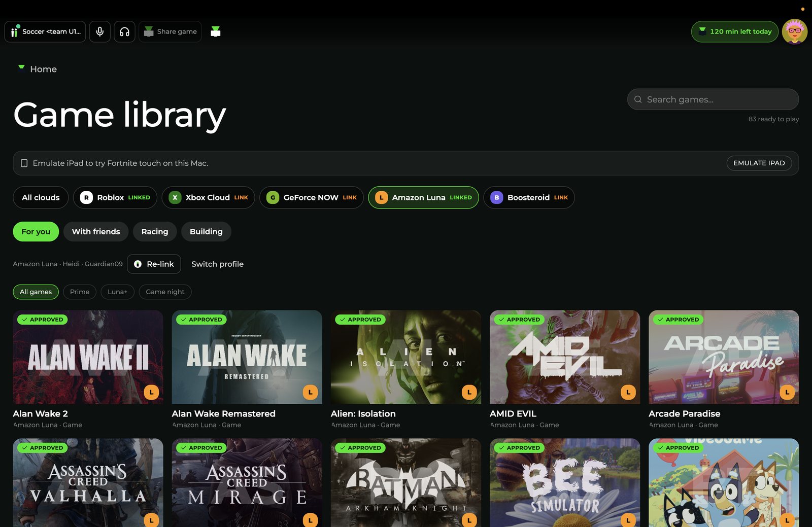The width and height of the screenshot is (812, 527).
Task: Click the AMID EVIL title text
Action: tap(513, 414)
